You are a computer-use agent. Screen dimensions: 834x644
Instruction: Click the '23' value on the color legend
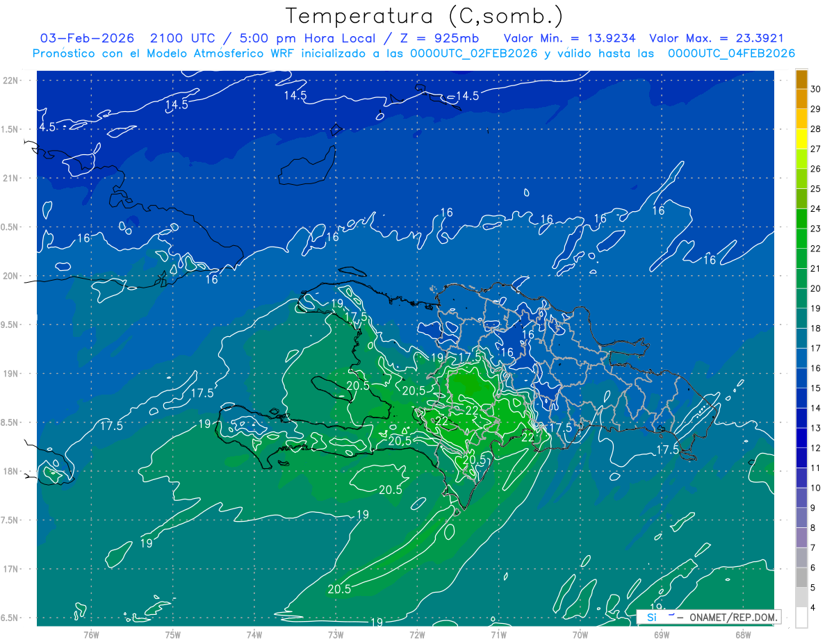click(x=816, y=229)
